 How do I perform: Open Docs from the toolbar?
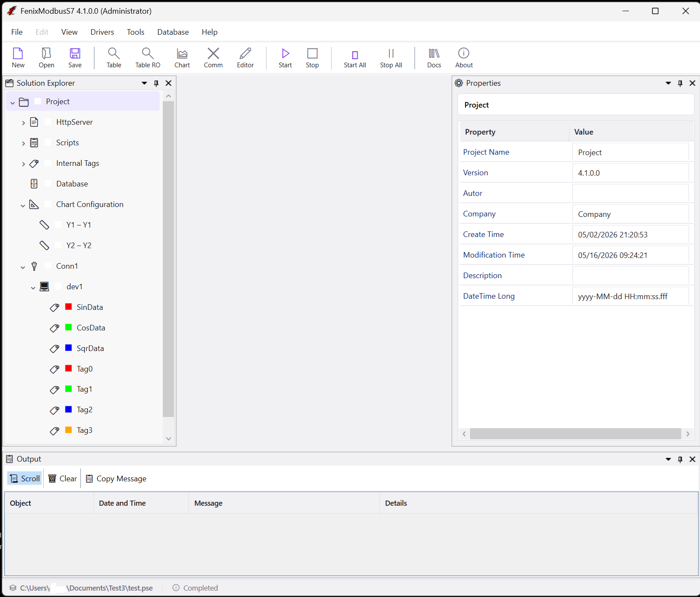pos(434,58)
